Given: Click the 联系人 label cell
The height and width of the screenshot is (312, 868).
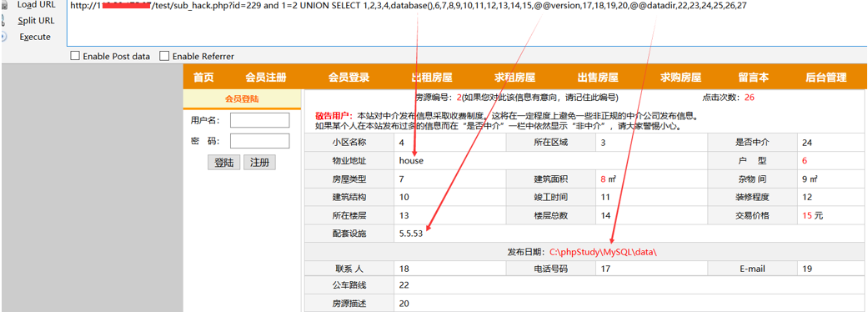Looking at the screenshot, I should [x=349, y=269].
